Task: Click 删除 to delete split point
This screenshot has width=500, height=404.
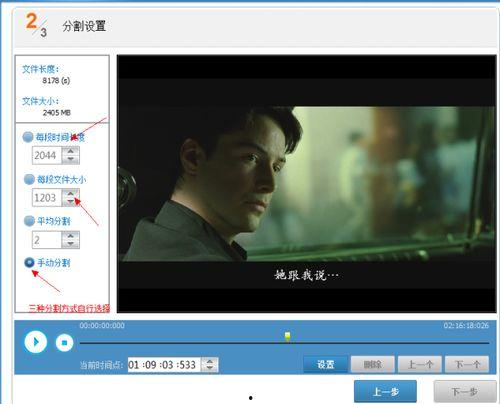Action: [373, 364]
